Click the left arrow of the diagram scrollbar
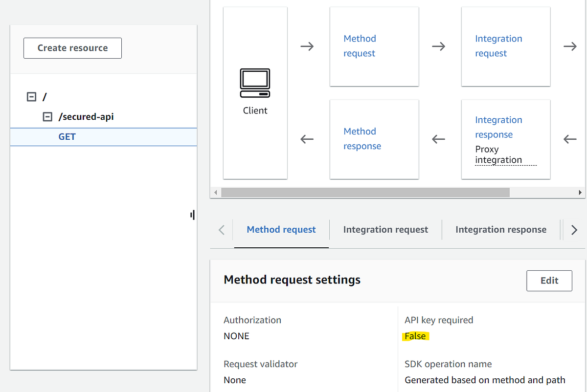Image resolution: width=587 pixels, height=392 pixels. [215, 192]
